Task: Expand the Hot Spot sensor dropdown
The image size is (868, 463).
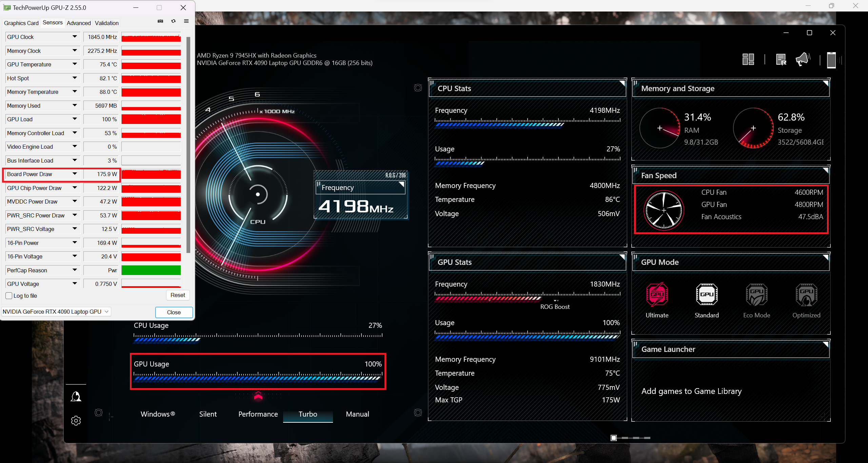Action: click(x=75, y=78)
